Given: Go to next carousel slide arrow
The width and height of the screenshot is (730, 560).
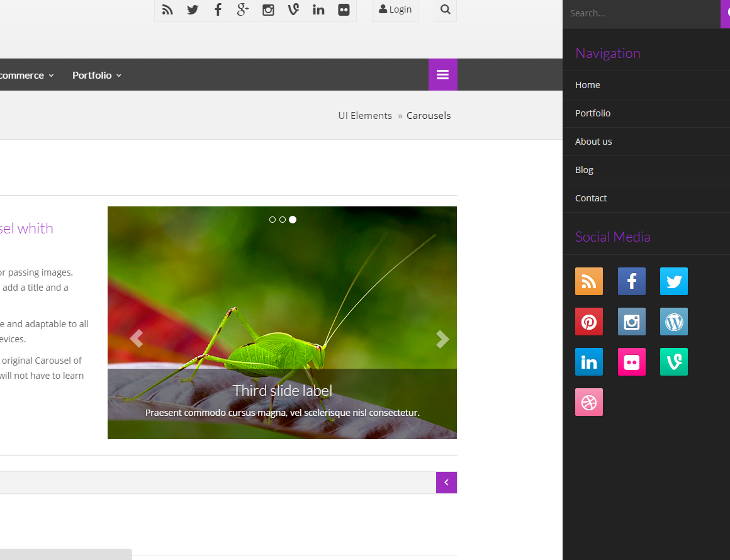Looking at the screenshot, I should 442,339.
